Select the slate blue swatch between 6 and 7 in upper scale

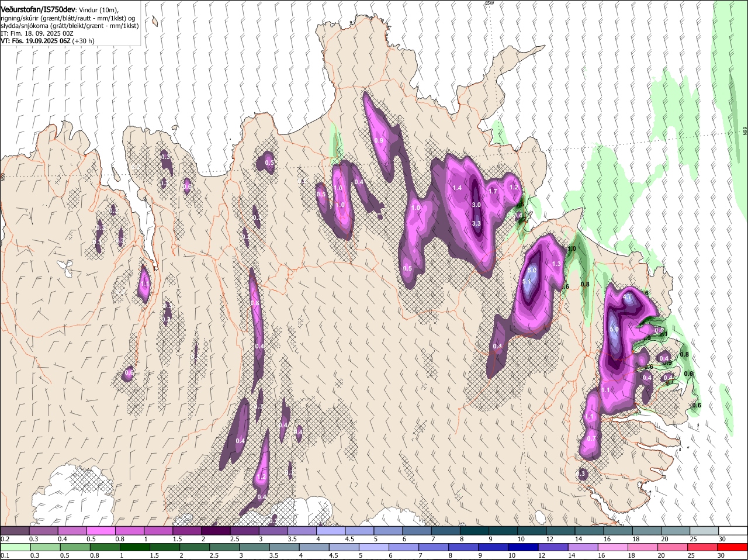pos(417,530)
